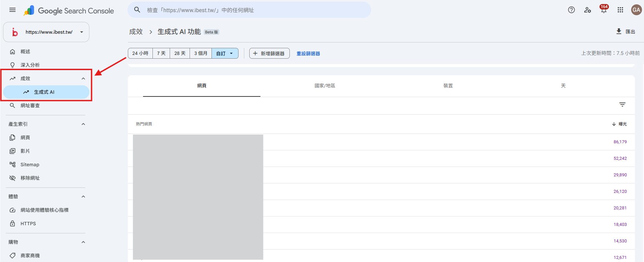Open the GA account avatar
Viewport: 644px width, 262px height.
point(636,10)
